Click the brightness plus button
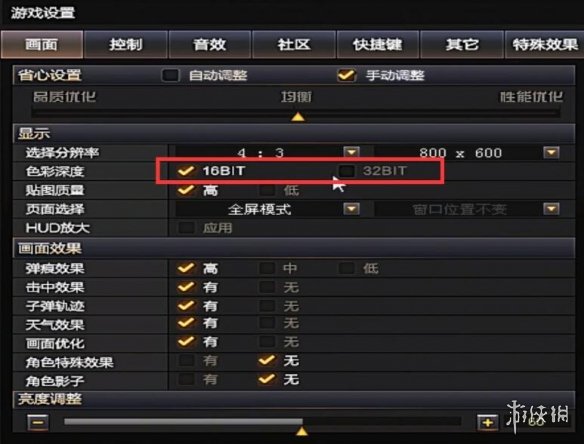This screenshot has width=584, height=444. click(488, 422)
